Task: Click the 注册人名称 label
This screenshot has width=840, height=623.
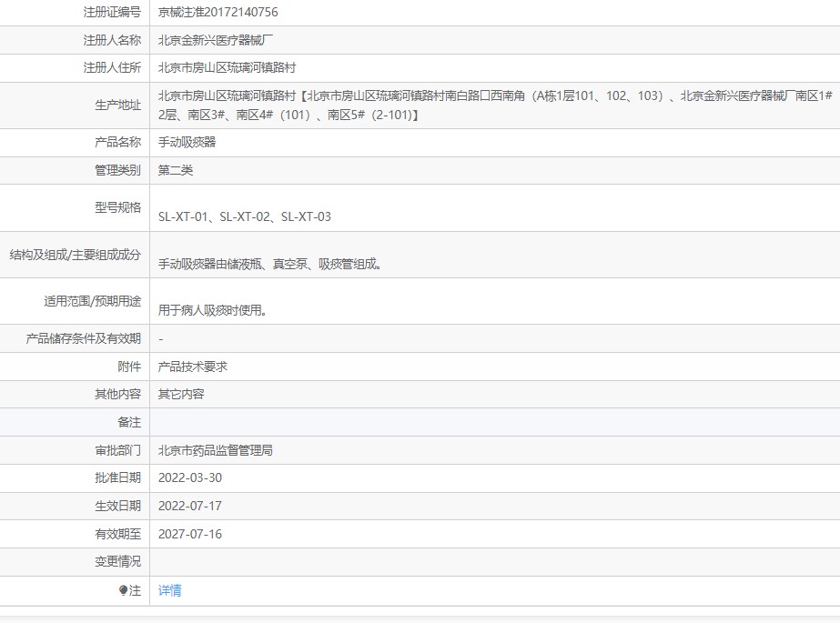Action: 112,40
